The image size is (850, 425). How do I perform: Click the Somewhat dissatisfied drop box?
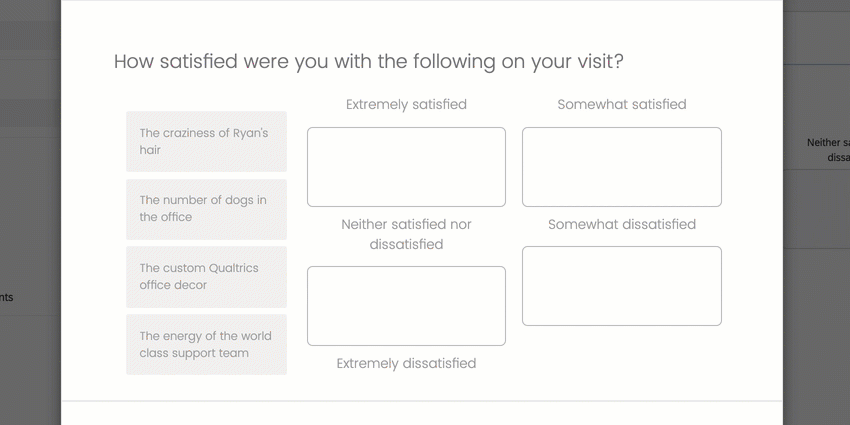click(x=621, y=286)
